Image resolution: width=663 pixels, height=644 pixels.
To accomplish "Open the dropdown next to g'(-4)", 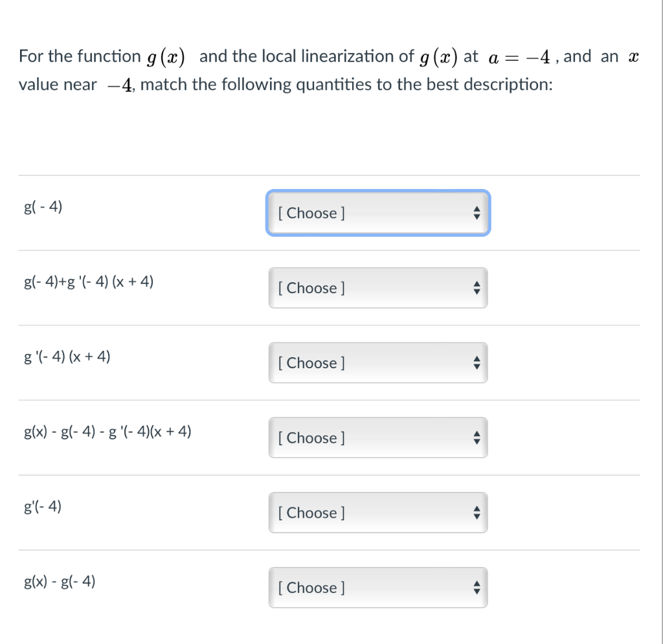I will (x=378, y=513).
